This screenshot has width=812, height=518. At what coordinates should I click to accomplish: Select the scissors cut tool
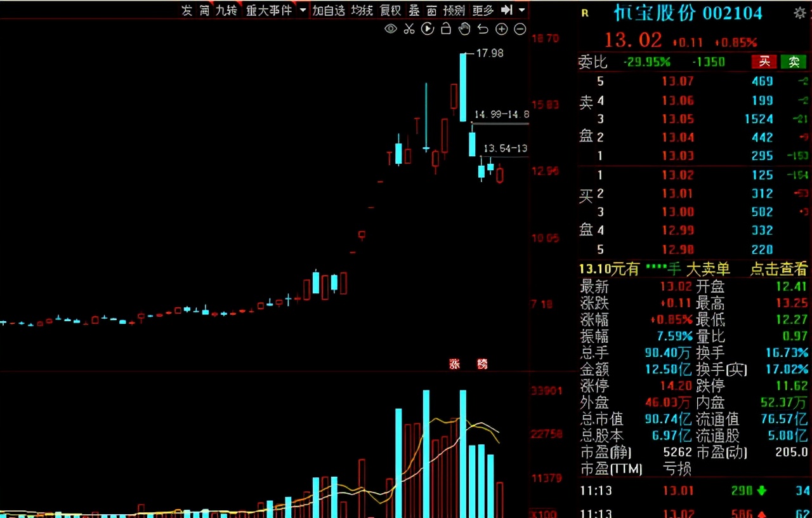[x=409, y=29]
